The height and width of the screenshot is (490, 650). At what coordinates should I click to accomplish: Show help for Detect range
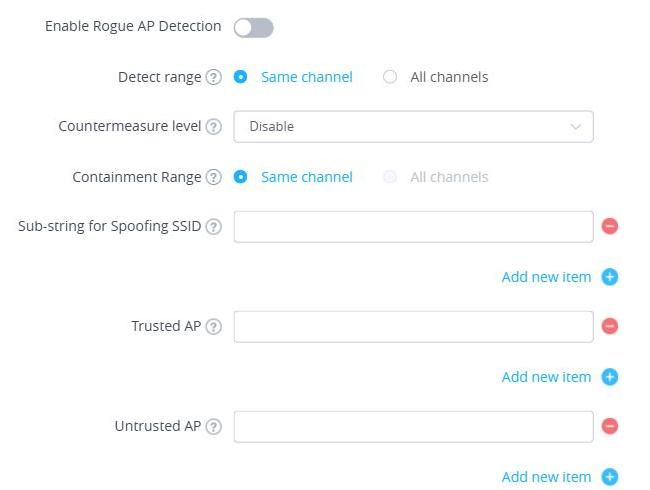[x=213, y=77]
